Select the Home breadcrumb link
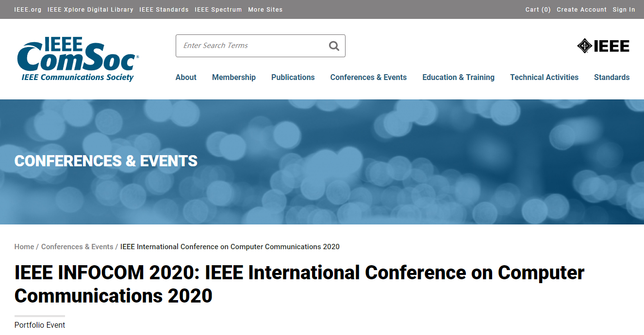Viewport: 644px width, 335px height. [24, 247]
